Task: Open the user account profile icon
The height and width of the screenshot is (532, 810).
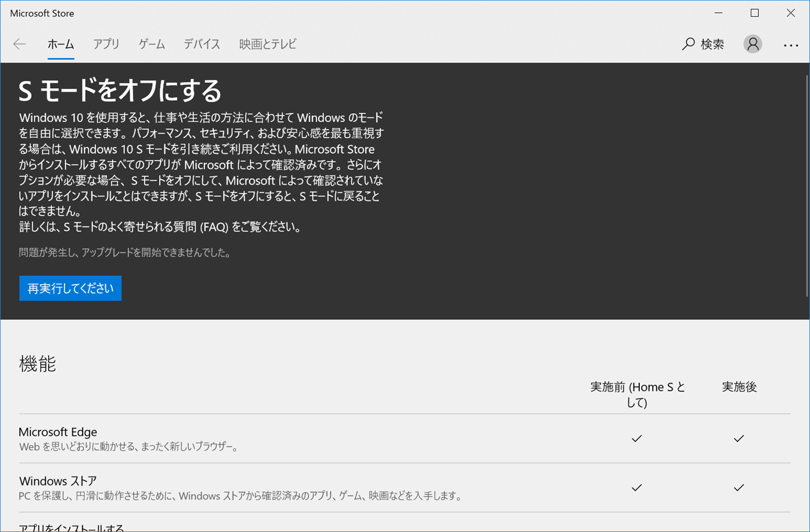Action: (753, 44)
